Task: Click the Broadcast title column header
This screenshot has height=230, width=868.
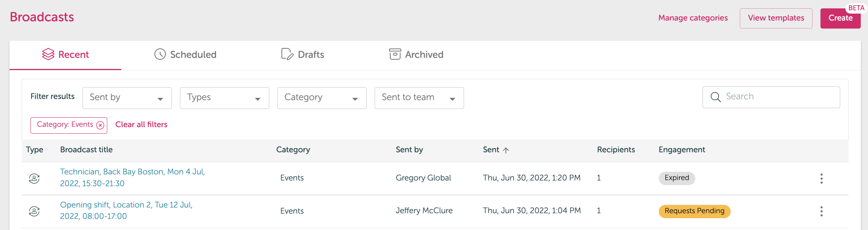Action: [86, 150]
